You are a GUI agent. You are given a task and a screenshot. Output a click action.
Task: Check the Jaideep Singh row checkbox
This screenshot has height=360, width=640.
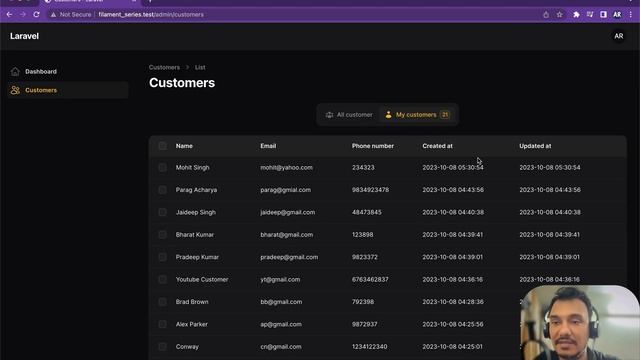(162, 212)
